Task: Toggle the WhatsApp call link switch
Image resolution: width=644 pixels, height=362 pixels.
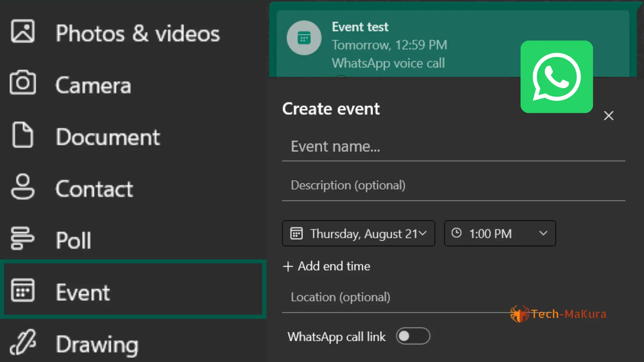Action: coord(413,336)
